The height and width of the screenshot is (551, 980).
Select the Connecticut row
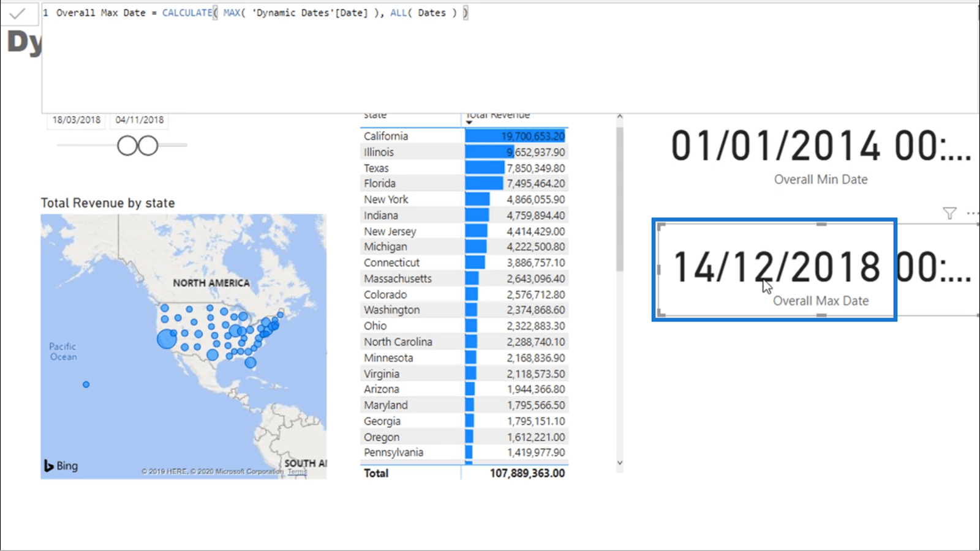coord(464,263)
